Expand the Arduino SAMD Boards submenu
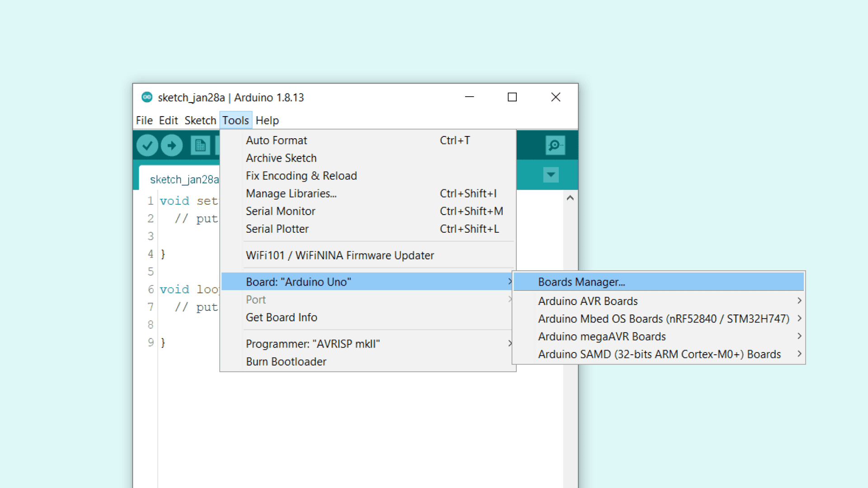868x488 pixels. [659, 354]
